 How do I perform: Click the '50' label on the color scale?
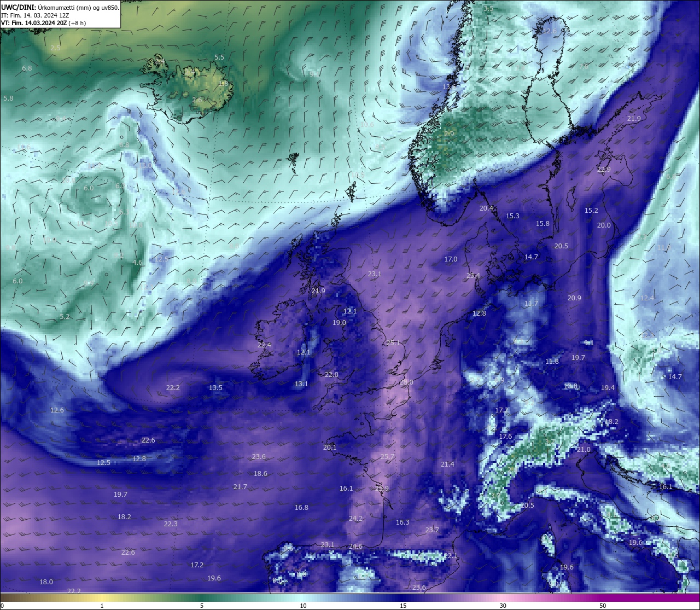603,606
